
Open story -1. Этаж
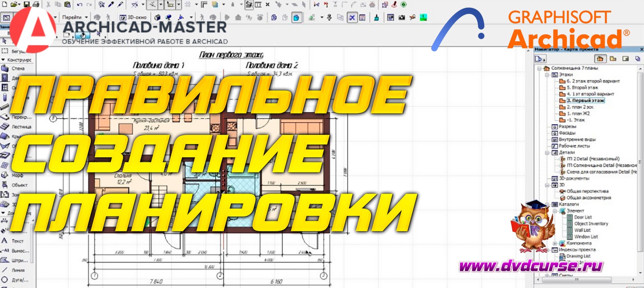pyautogui.click(x=572, y=120)
